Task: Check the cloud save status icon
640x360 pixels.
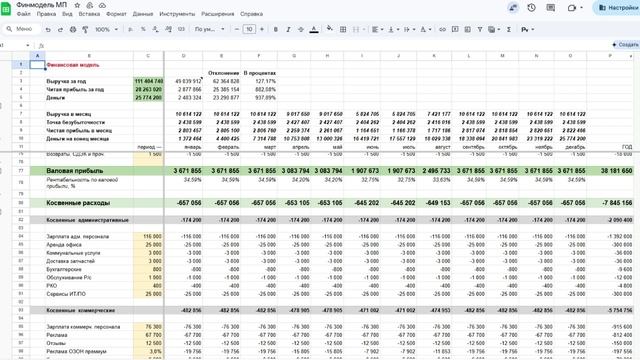Action: coord(102,5)
